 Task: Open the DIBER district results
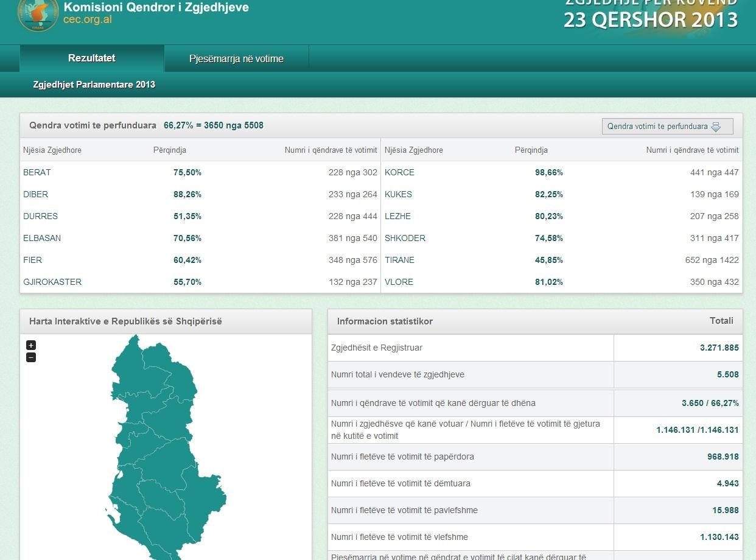pyautogui.click(x=35, y=194)
